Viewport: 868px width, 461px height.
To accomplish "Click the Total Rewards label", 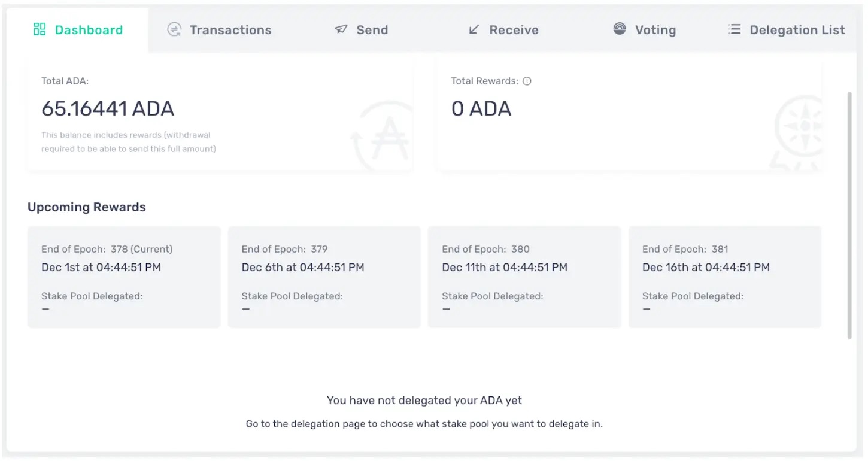I will coord(485,81).
